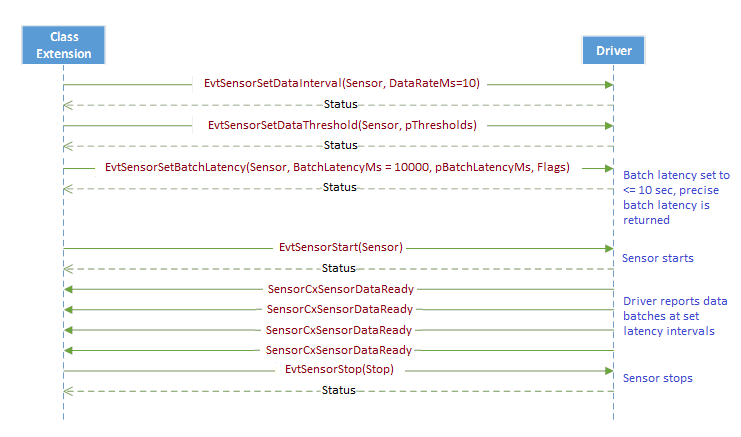
Task: Click the EvtSensorSetDataInterval(Sensor, DataRateMs=10) label
Action: pos(342,84)
